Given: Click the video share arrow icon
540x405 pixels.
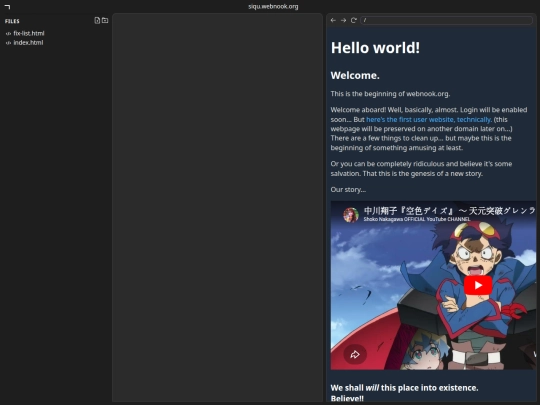Looking at the screenshot, I should click(x=355, y=354).
